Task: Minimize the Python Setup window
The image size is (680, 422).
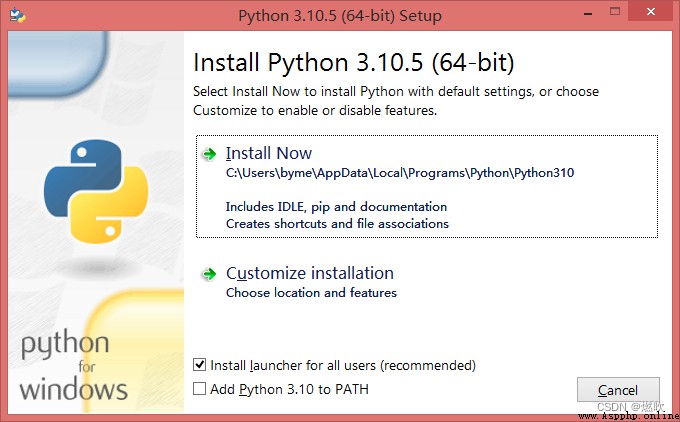Action: [x=588, y=13]
